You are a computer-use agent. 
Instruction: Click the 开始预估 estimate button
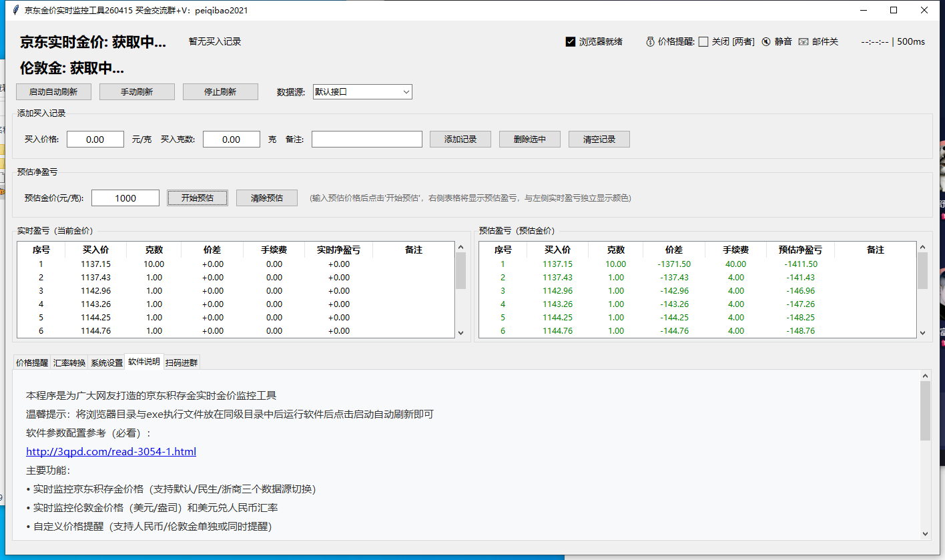point(198,198)
